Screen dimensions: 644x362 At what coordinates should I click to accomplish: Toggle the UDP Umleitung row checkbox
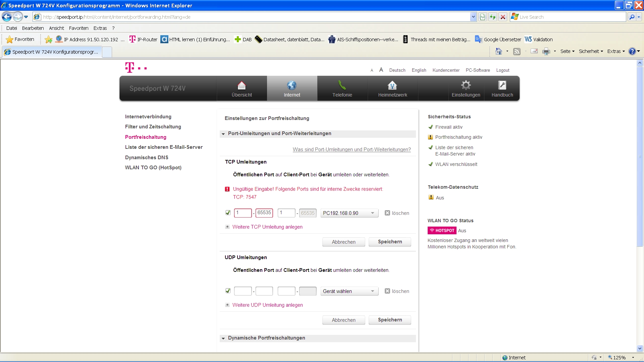click(x=228, y=291)
